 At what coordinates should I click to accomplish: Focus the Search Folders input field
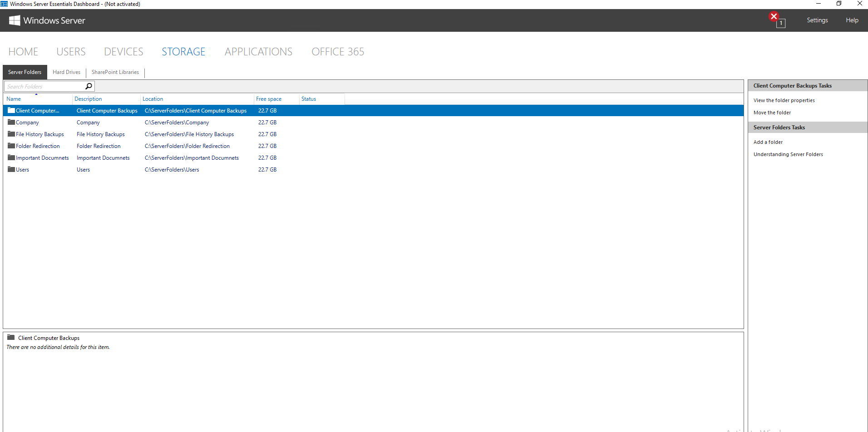click(44, 86)
